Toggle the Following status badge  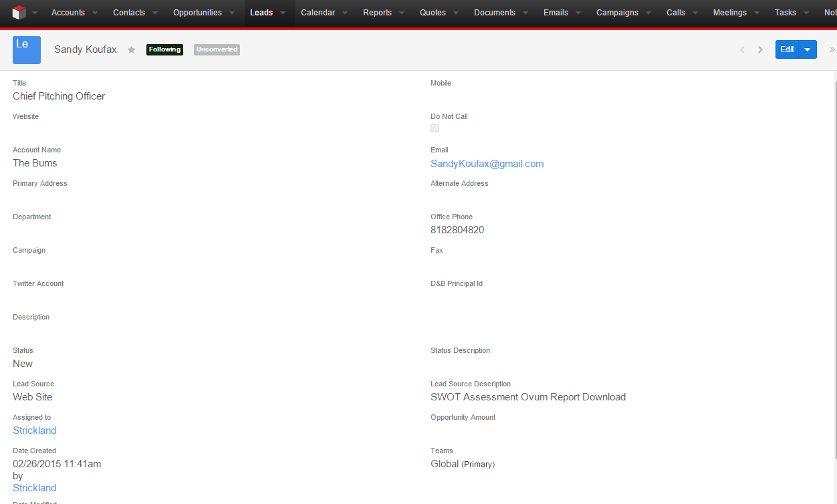[164, 49]
